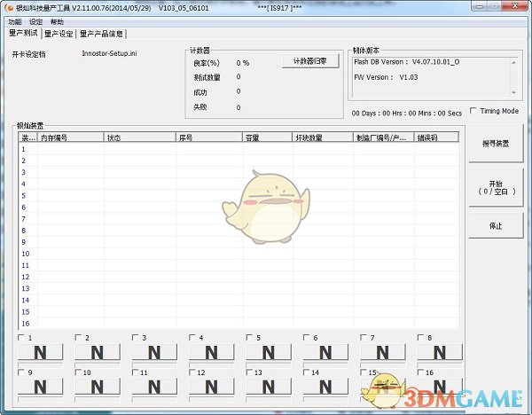Click the N status button for port 11

(154, 387)
